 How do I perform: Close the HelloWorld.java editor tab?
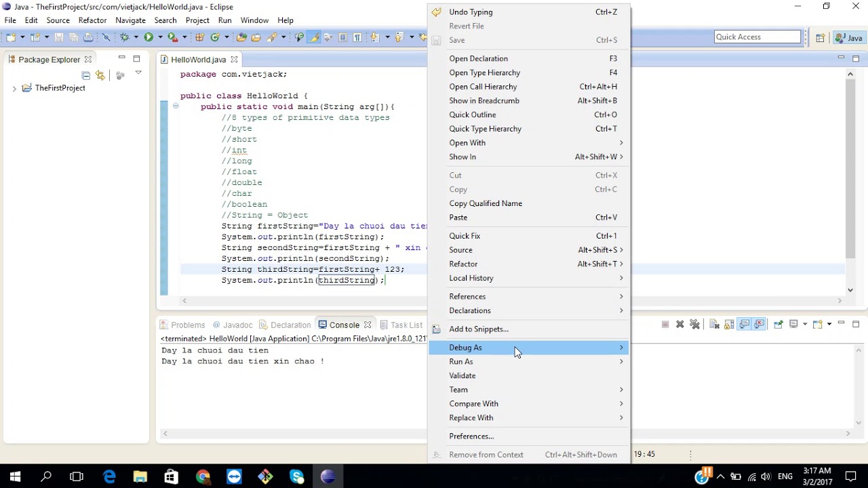pos(234,60)
